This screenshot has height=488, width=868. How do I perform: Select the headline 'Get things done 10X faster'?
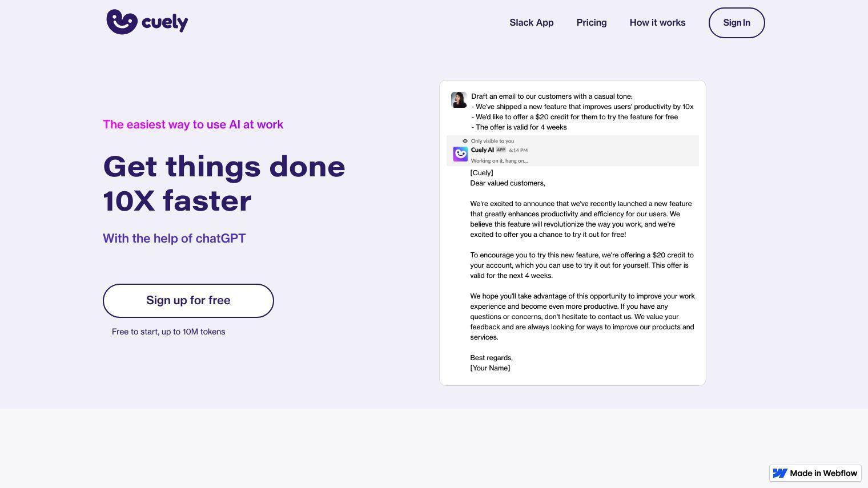coord(224,184)
